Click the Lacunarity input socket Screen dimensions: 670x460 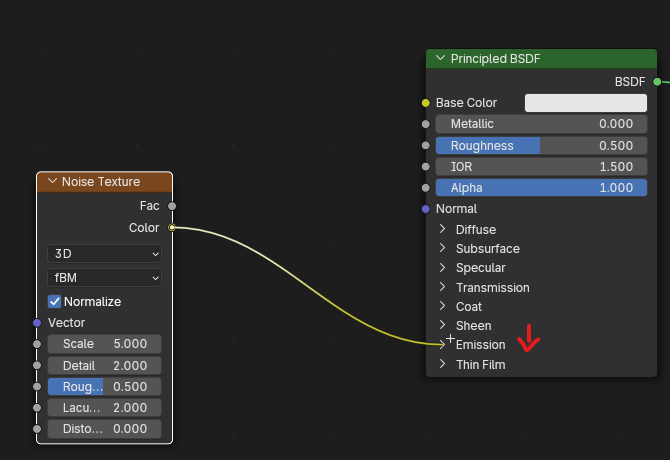pyautogui.click(x=37, y=407)
